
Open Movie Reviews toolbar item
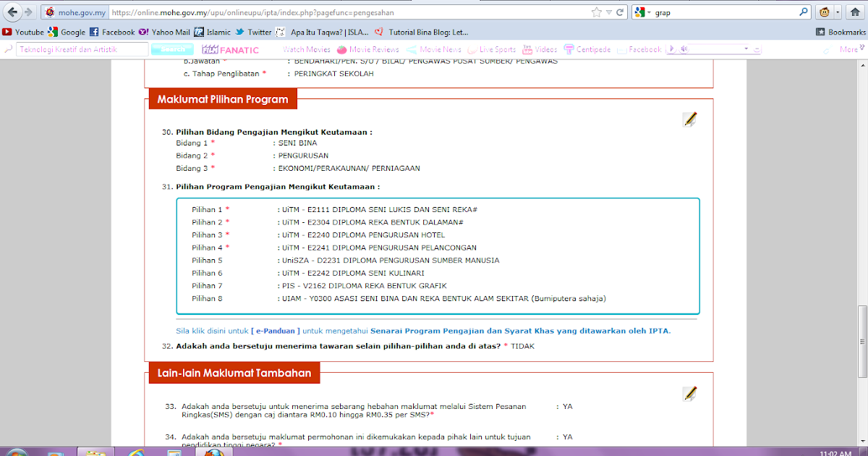pos(368,49)
